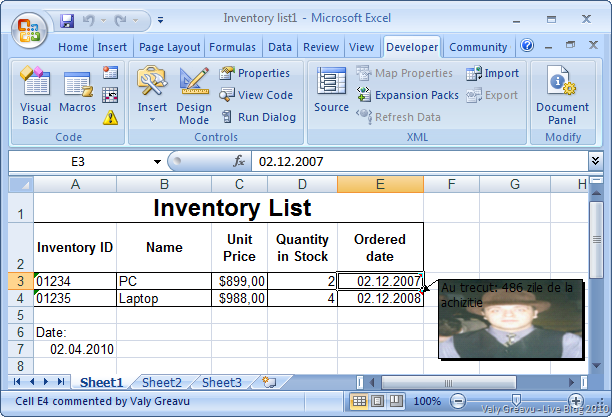This screenshot has height=417, width=612.
Task: Expand the Insert controls dropdown
Action: click(x=152, y=119)
